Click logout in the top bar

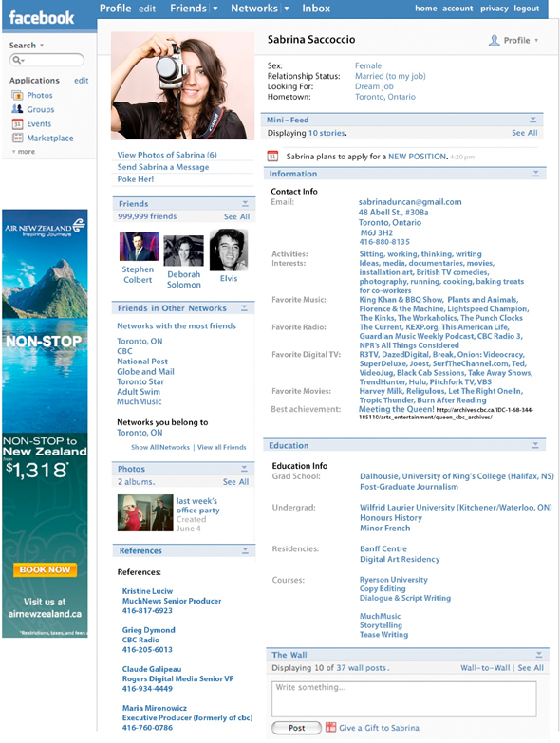527,9
